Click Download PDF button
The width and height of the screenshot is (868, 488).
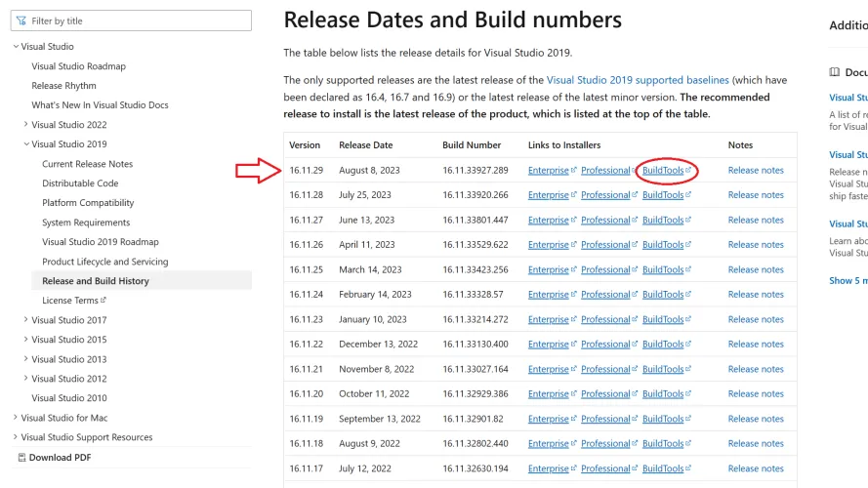(60, 457)
